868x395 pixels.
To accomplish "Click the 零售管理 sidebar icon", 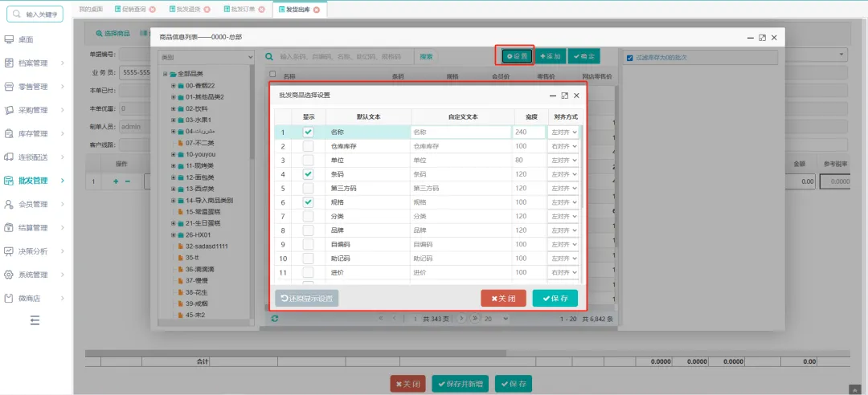I will (x=9, y=86).
